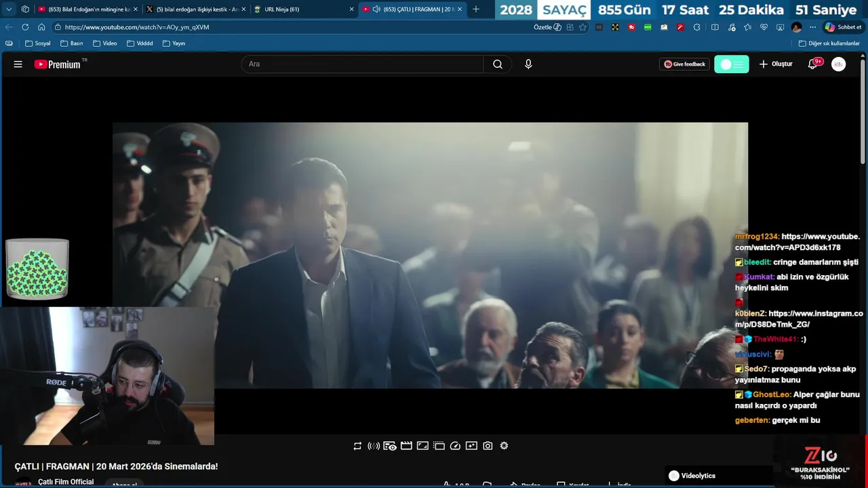868x488 pixels.
Task: Click the browser address bar URL
Action: (x=137, y=27)
